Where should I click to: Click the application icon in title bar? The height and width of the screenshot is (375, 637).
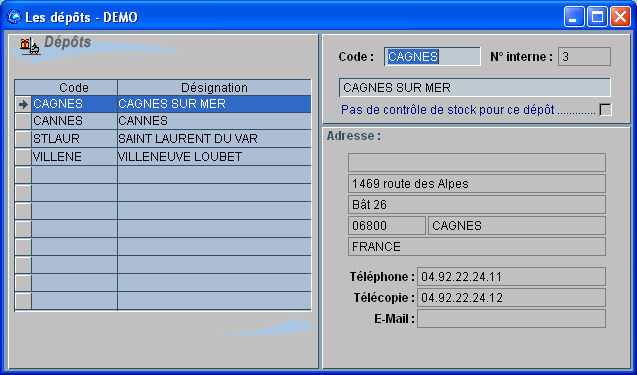pos(13,17)
